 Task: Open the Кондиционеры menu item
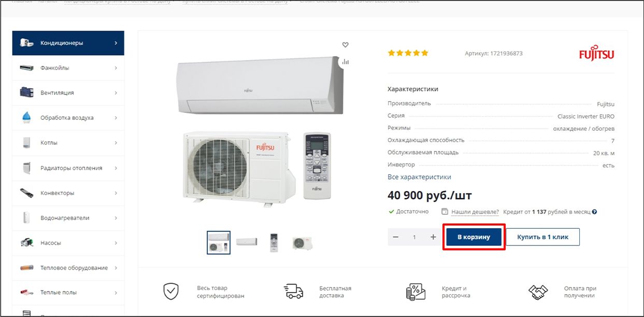[x=68, y=43]
